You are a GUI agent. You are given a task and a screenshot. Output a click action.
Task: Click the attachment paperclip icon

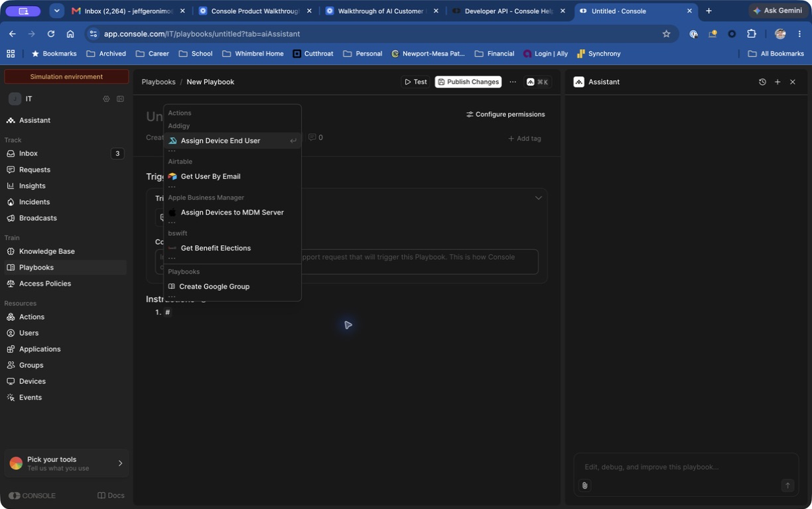(584, 485)
